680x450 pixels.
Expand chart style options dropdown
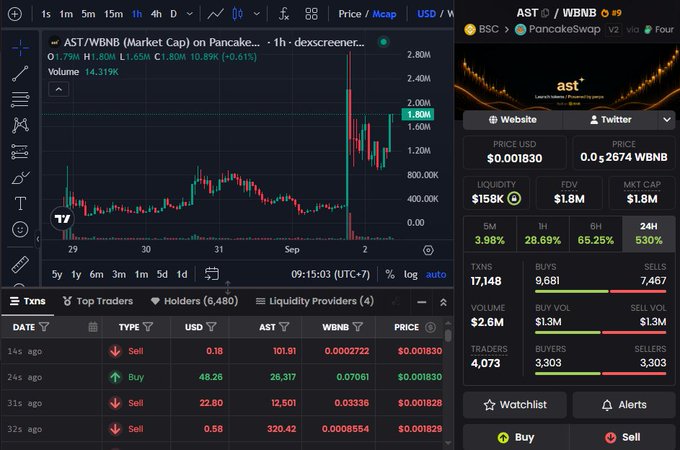coord(257,14)
